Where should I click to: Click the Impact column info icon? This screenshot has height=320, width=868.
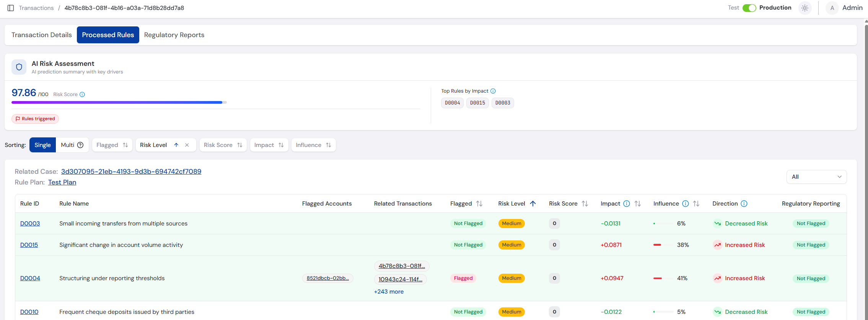(x=627, y=204)
